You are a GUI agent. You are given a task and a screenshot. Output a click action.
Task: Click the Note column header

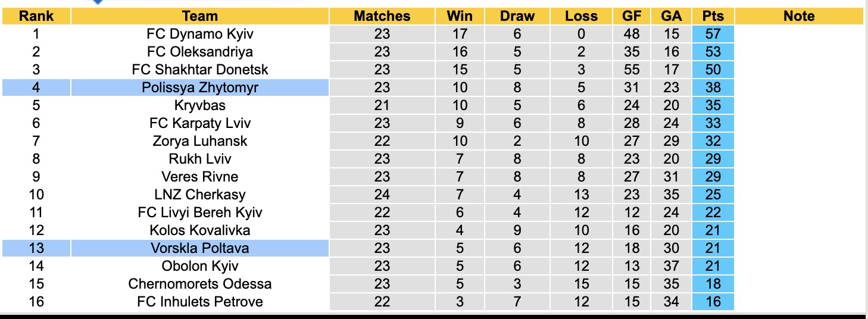pyautogui.click(x=799, y=16)
